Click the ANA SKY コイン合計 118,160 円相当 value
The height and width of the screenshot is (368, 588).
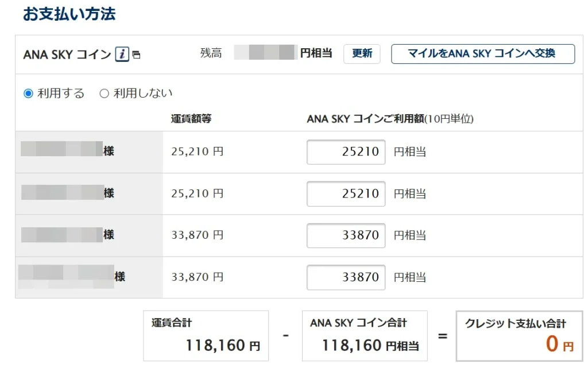(370, 345)
